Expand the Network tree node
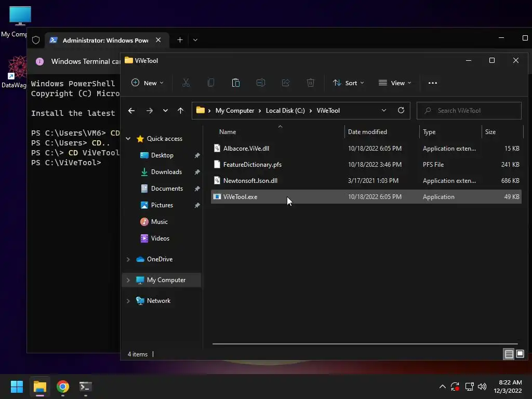Screen dimensions: 532x399 (x=128, y=301)
